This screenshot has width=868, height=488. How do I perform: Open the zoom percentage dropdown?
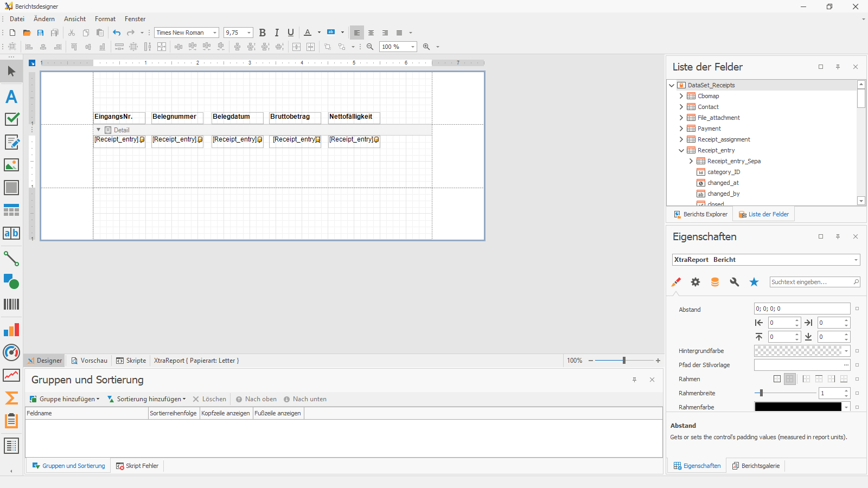click(413, 47)
